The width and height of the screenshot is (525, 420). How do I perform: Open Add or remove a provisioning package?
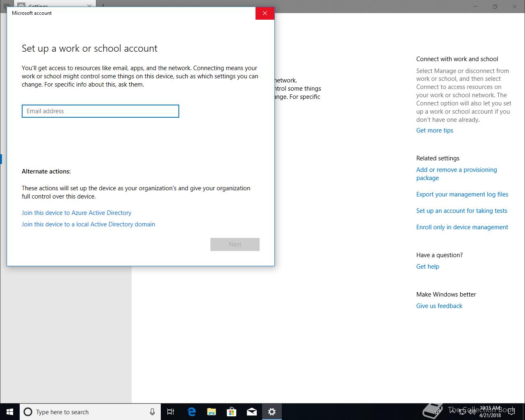coord(457,174)
